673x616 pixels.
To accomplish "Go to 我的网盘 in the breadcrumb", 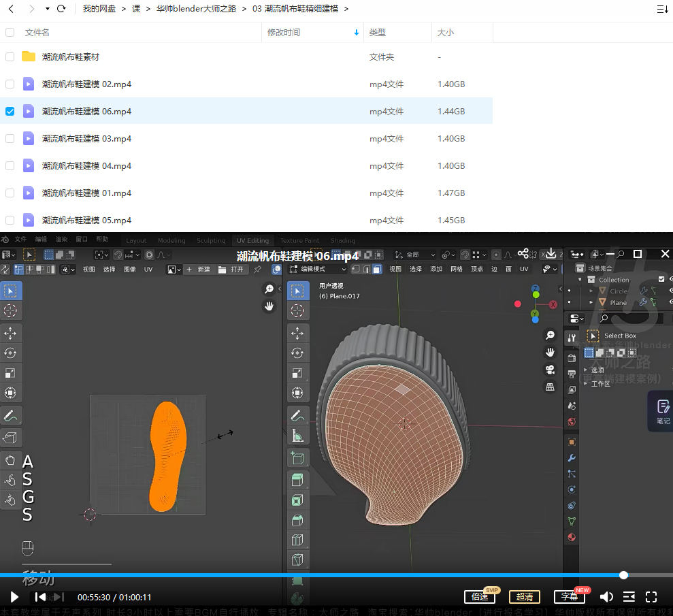I will pyautogui.click(x=99, y=9).
